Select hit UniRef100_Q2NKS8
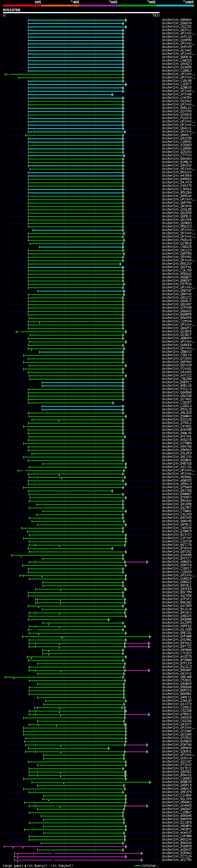The width and height of the screenshot is (197, 868). pos(177,88)
